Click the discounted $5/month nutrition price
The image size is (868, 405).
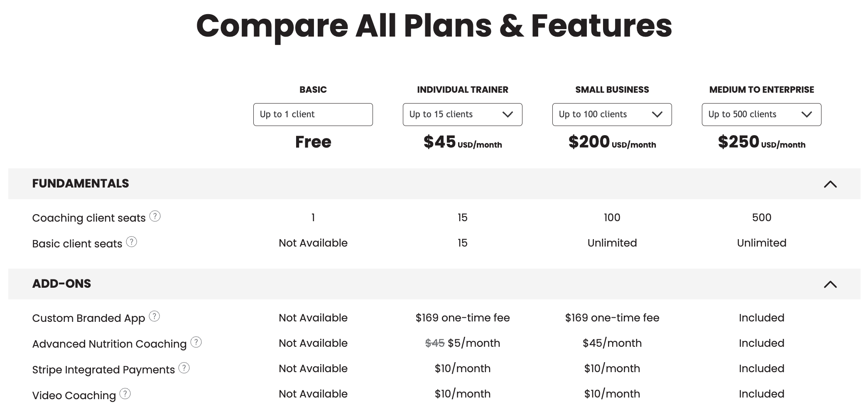(474, 343)
